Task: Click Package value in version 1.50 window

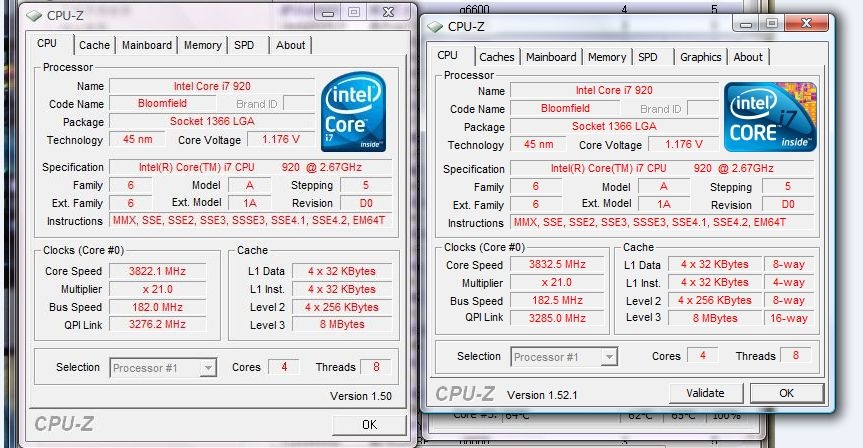Action: [212, 122]
